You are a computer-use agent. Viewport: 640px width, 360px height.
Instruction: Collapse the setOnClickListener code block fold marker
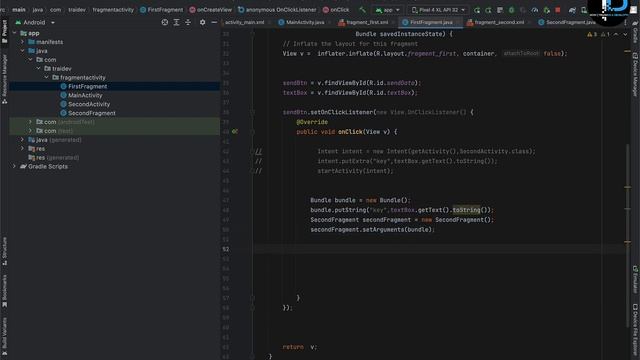tap(252, 112)
